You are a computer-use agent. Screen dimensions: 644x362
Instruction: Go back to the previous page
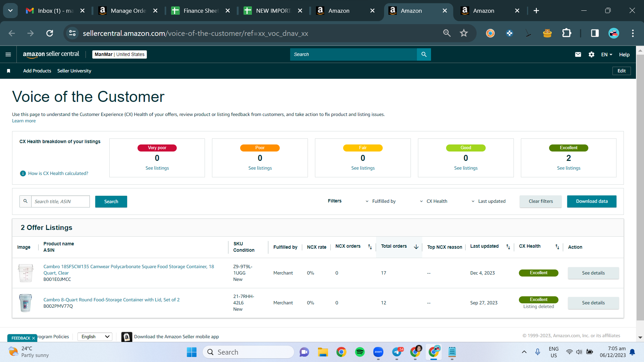click(12, 33)
